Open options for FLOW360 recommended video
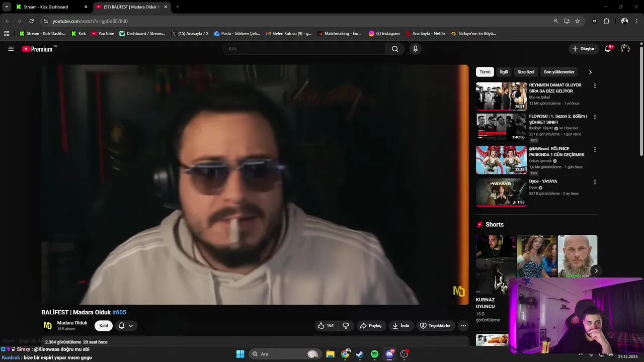 pyautogui.click(x=595, y=117)
